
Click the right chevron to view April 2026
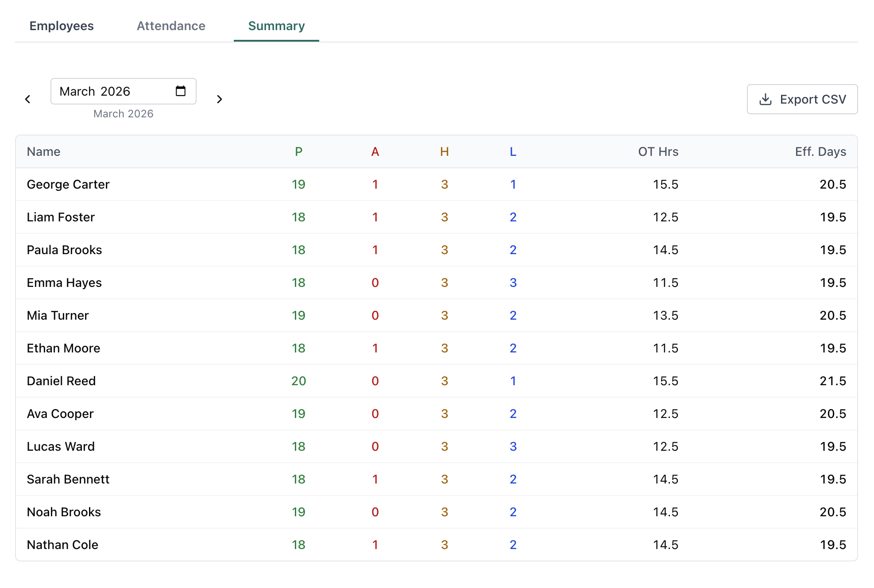pos(220,99)
